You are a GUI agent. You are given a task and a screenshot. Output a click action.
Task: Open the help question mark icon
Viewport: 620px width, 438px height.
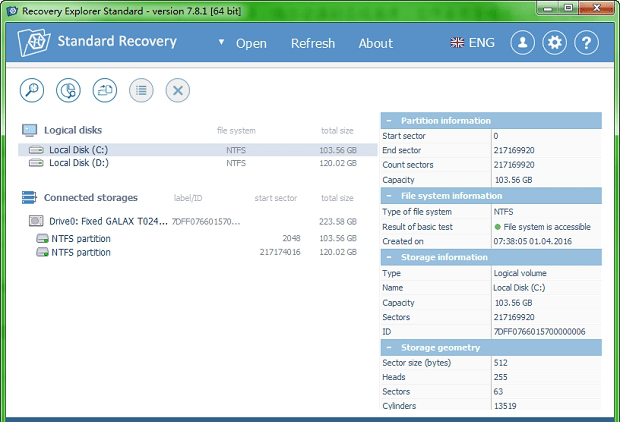click(x=586, y=42)
